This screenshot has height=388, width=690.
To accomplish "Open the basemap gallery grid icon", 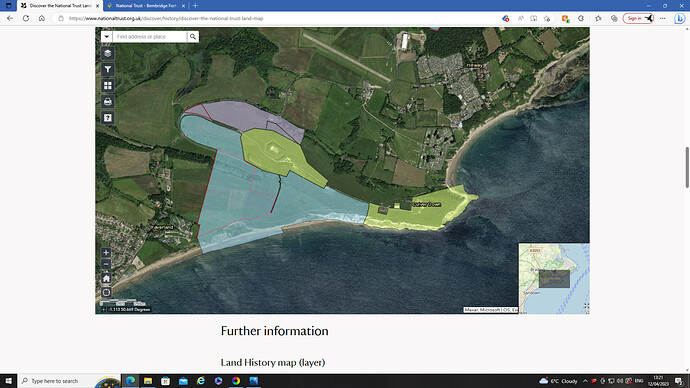I will point(107,85).
